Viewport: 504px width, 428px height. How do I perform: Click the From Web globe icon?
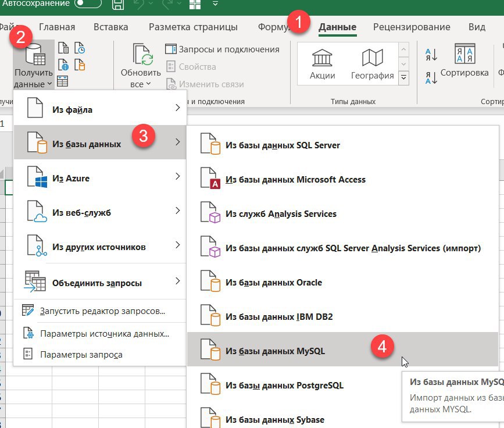[63, 65]
